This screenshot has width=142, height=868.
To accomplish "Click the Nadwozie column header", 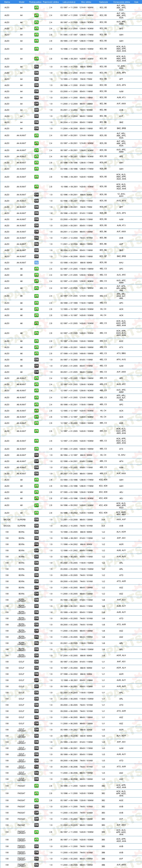I will (103, 2).
